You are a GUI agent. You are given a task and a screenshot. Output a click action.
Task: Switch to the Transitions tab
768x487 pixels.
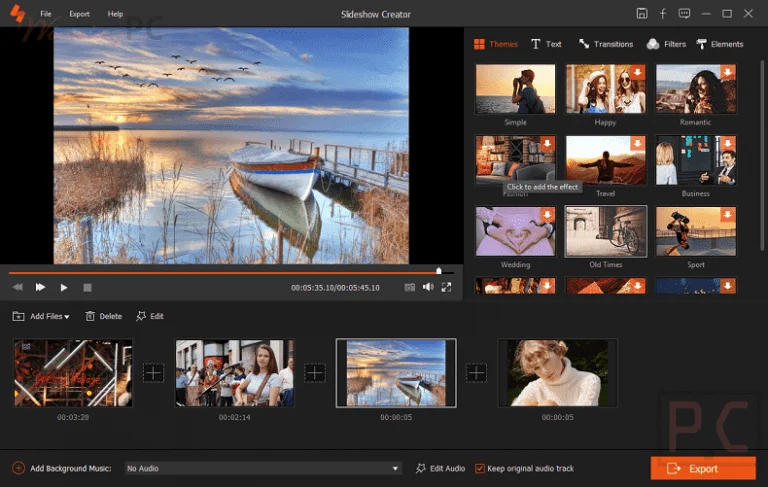coord(606,44)
